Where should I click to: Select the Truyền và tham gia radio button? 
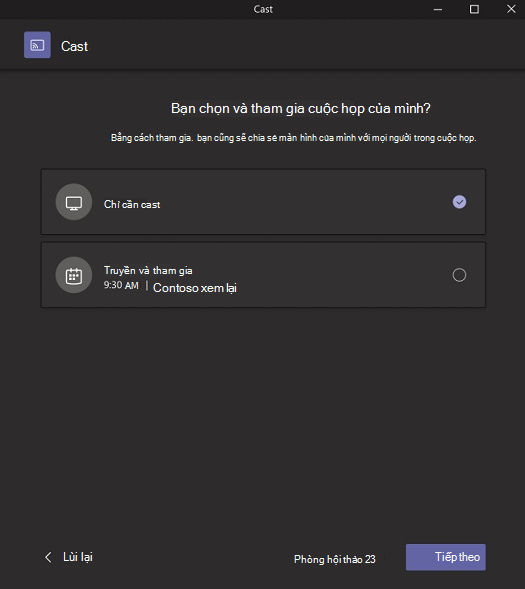tap(459, 275)
